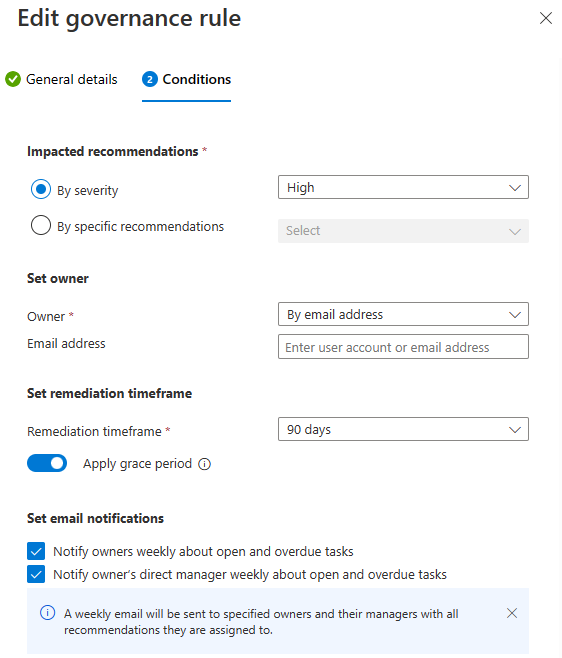Close the Edit governance rule panel
Viewport: 562px width, 658px height.
coord(546,18)
